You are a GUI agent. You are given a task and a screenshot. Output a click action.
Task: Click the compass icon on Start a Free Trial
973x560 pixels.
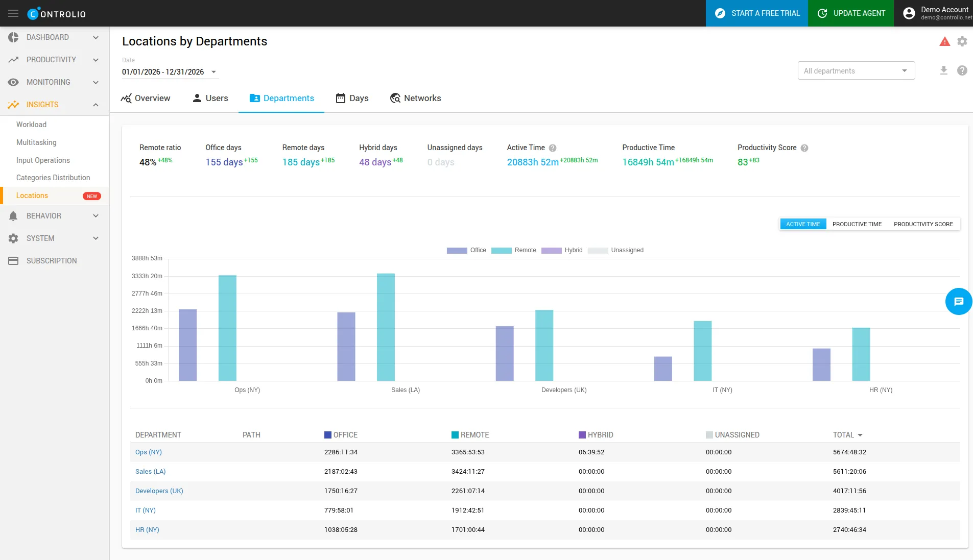720,13
